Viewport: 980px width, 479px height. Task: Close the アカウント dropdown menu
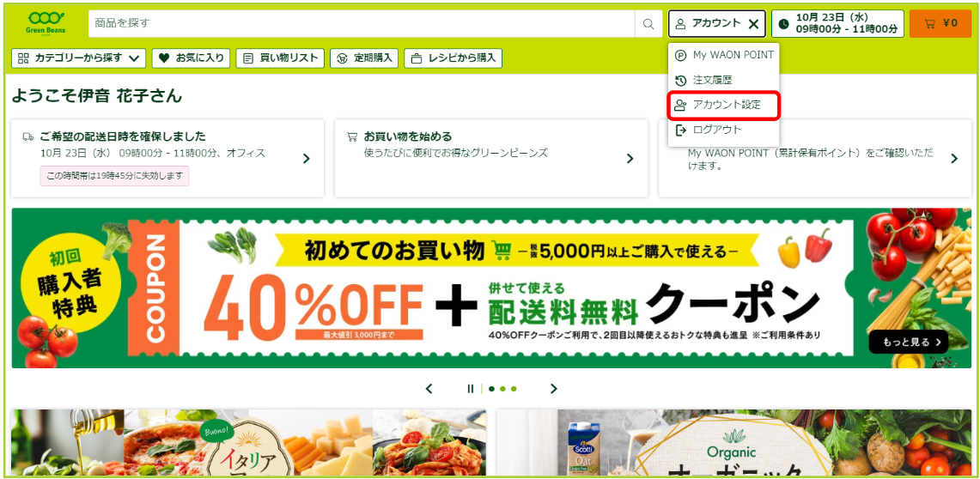coord(754,24)
